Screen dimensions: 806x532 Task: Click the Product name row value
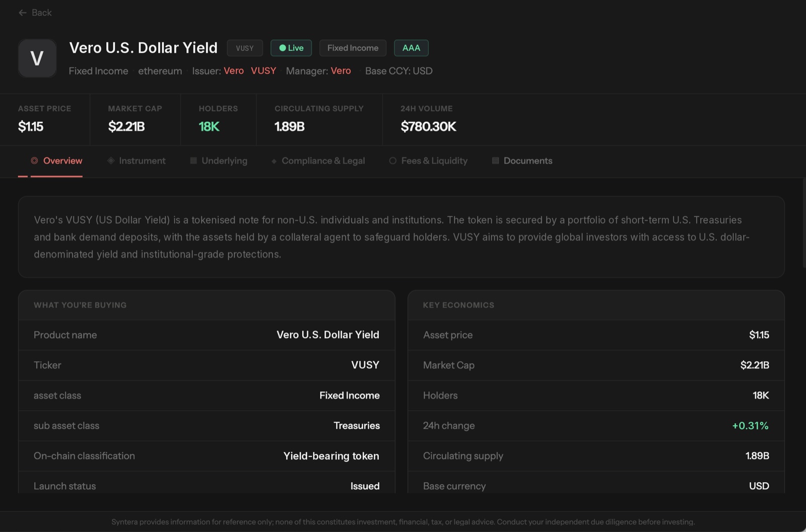pos(328,335)
